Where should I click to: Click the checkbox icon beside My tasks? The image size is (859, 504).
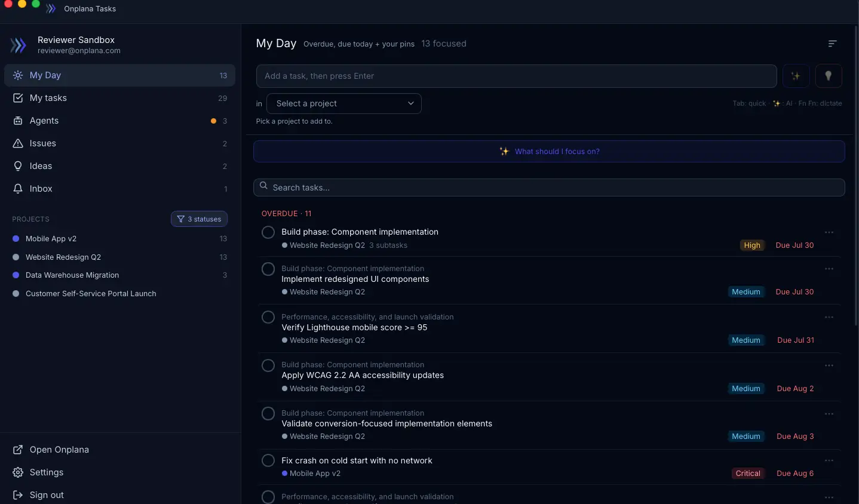click(18, 98)
